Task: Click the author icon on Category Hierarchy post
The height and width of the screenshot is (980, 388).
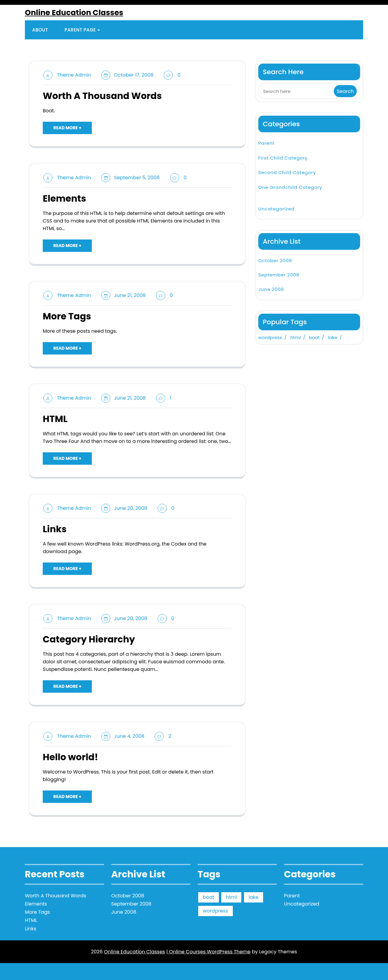Action: coord(48,619)
